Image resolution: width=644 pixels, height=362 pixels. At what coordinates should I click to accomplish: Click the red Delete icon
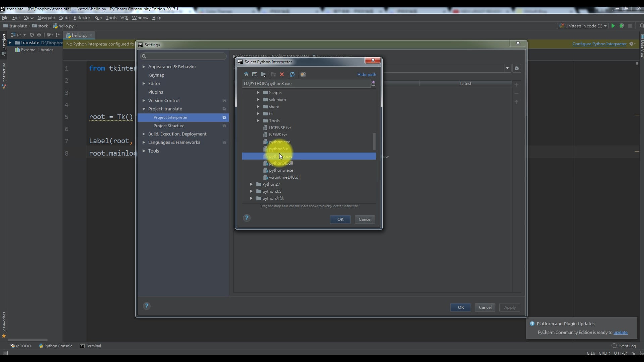coord(282,74)
